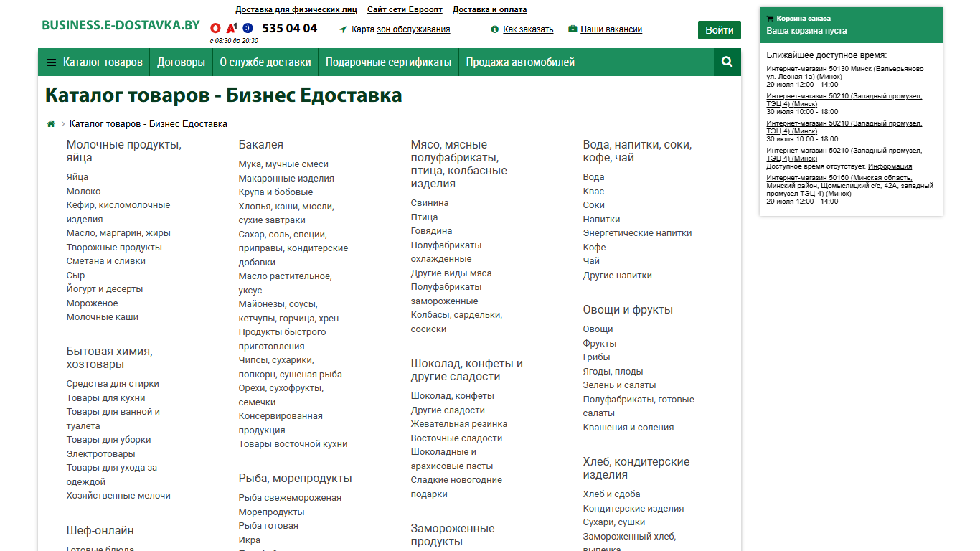Click the shopping cart icon

pos(770,19)
